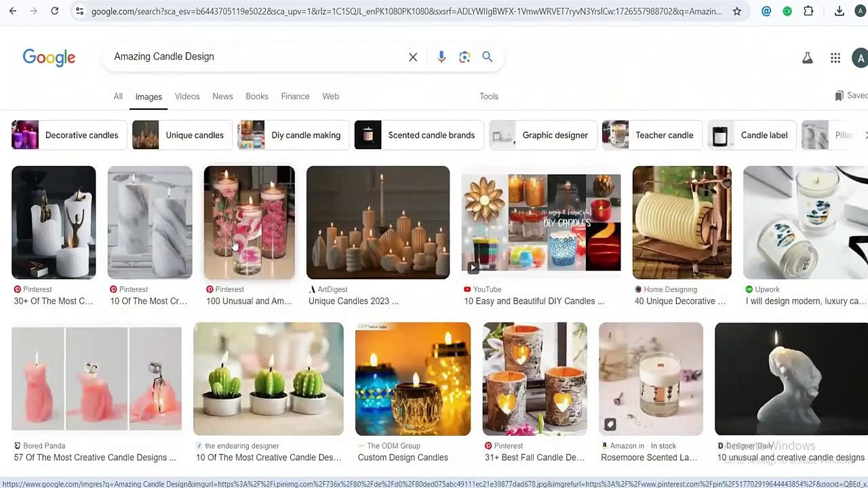
Task: Open the floating pink flower candles image
Action: [249, 222]
